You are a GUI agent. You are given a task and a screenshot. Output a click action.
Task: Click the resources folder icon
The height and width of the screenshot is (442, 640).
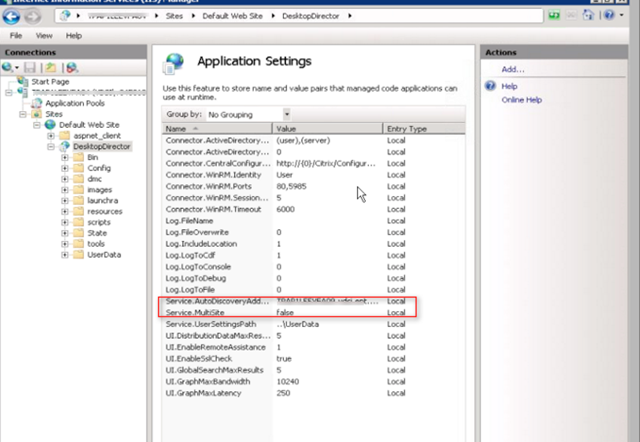[x=78, y=211]
